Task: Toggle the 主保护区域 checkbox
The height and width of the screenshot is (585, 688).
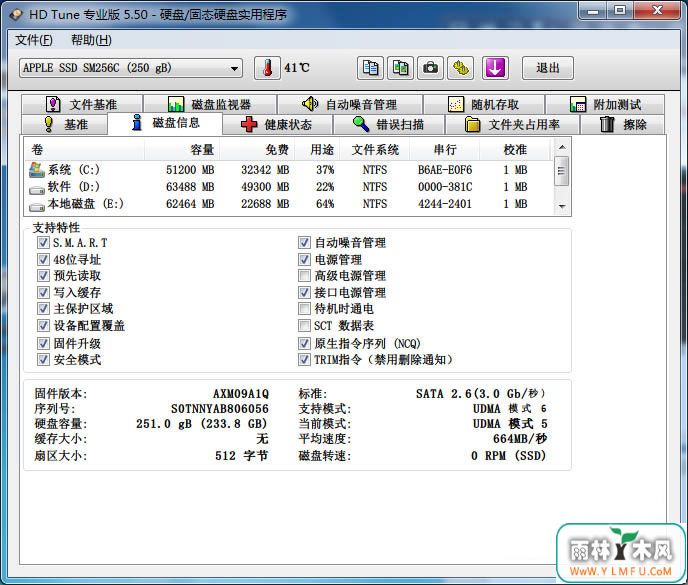Action: pyautogui.click(x=43, y=309)
